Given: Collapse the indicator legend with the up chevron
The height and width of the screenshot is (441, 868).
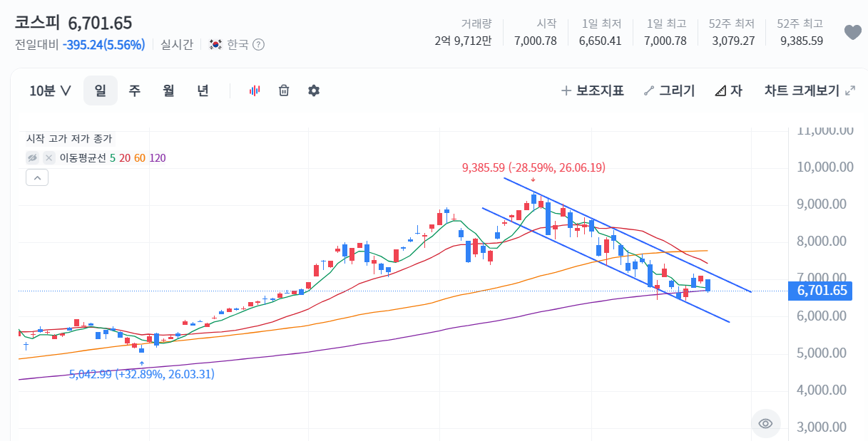Looking at the screenshot, I should click(x=37, y=177).
